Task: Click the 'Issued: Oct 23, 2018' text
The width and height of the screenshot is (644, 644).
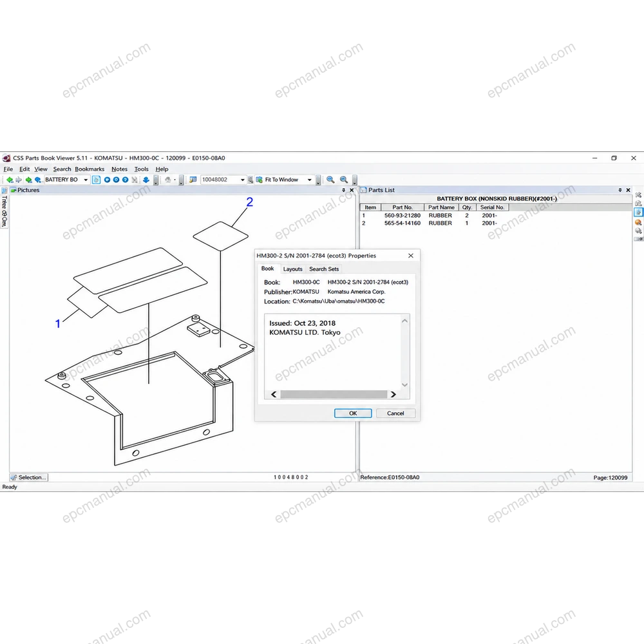Action: pyautogui.click(x=302, y=323)
